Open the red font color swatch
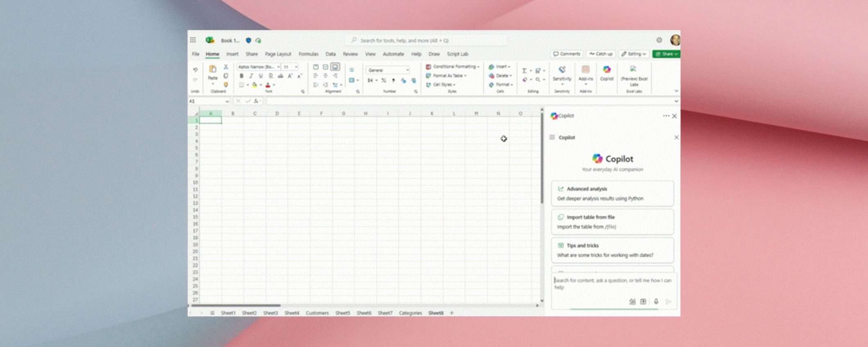The height and width of the screenshot is (347, 868). (x=268, y=85)
